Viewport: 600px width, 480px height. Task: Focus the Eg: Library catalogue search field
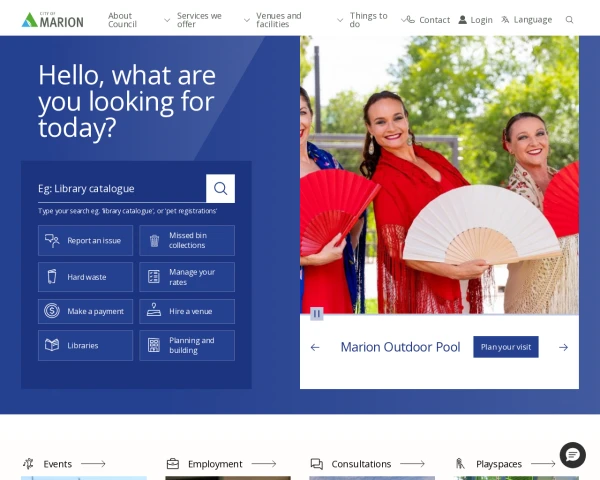(122, 188)
